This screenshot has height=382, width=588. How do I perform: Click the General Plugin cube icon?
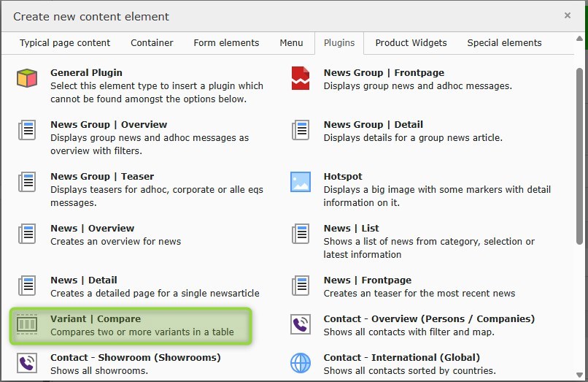pyautogui.click(x=27, y=78)
